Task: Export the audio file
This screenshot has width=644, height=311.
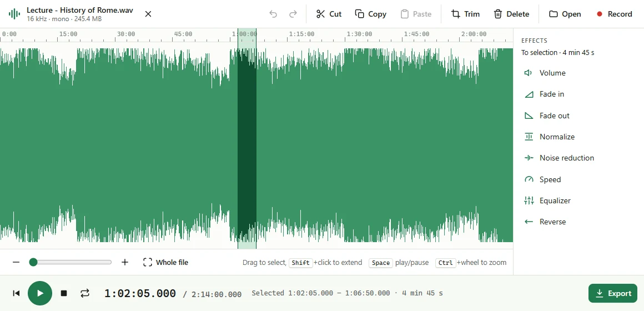Action: point(613,293)
